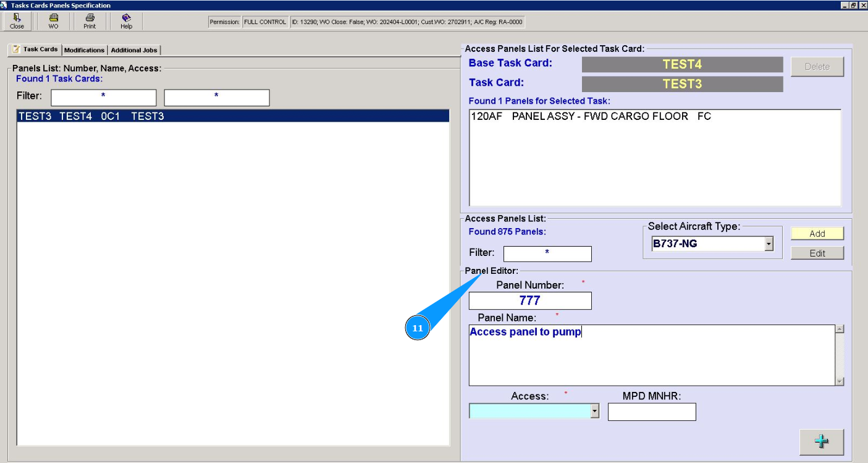The height and width of the screenshot is (463, 868).
Task: Select the TEST3 TEST4 0C1 task card row
Action: click(233, 116)
